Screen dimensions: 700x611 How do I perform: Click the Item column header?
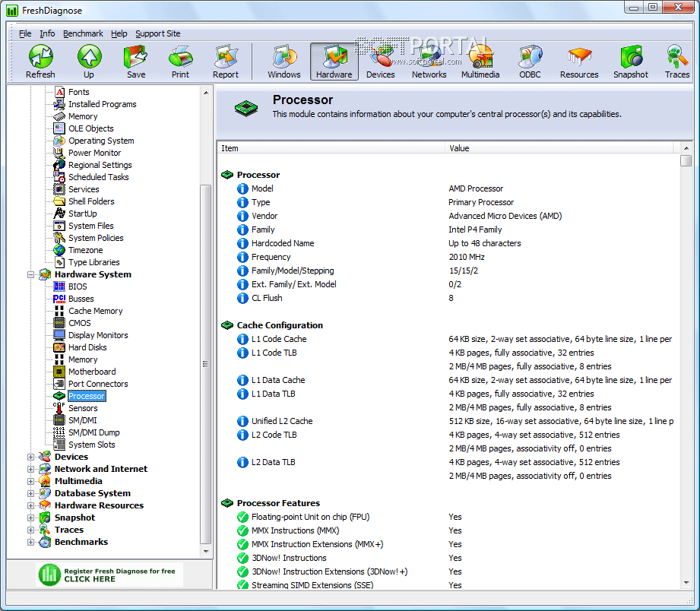331,148
